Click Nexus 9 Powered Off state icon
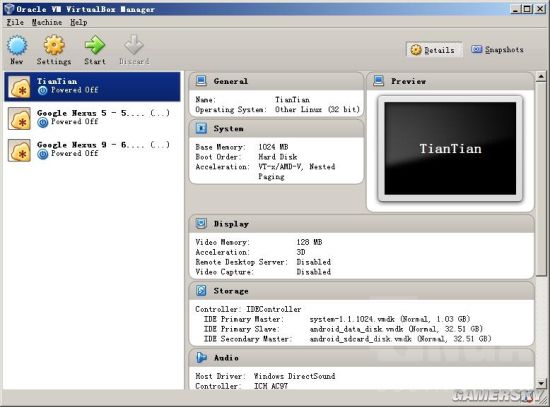 [42, 154]
